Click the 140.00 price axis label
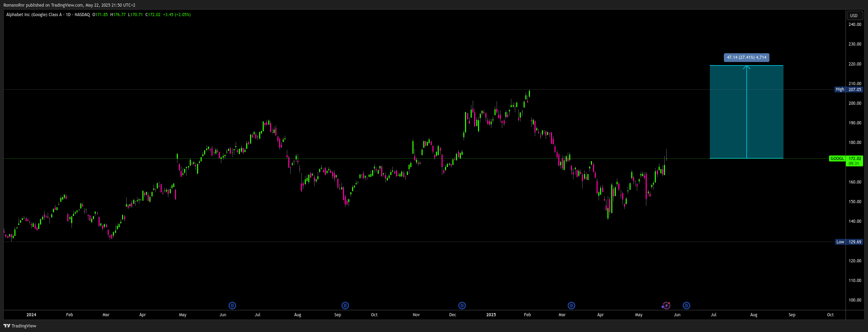868x332 pixels. pyautogui.click(x=855, y=221)
